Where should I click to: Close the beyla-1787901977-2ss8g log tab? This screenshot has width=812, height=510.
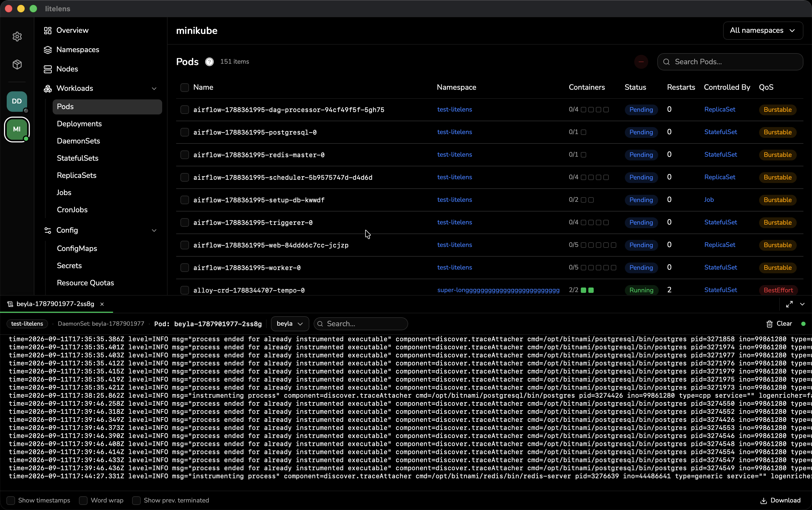click(102, 304)
